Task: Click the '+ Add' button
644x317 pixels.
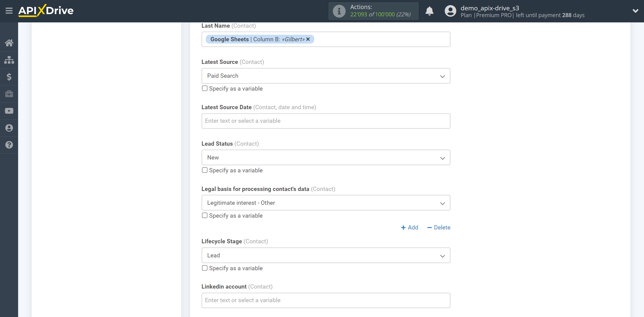Action: 410,227
